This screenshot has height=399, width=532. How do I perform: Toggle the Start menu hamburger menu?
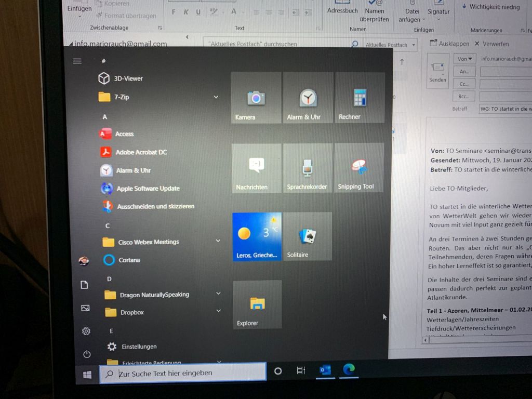[x=77, y=61]
